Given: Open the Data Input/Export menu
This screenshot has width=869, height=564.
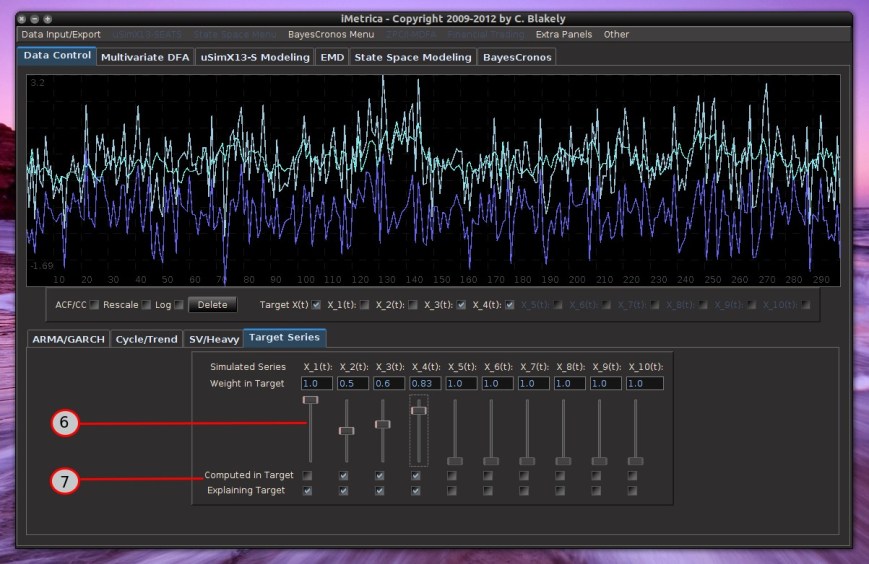Looking at the screenshot, I should click(x=61, y=34).
